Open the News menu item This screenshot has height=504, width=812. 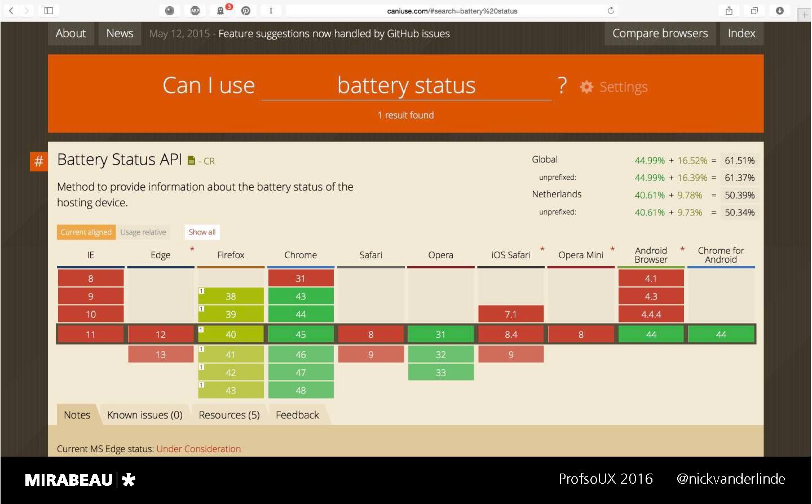click(x=120, y=33)
